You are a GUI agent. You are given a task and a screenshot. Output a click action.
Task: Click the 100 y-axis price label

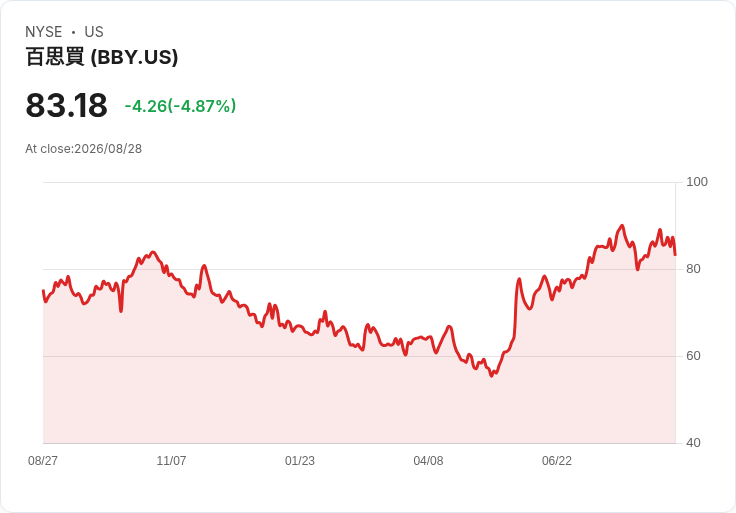[x=697, y=182]
